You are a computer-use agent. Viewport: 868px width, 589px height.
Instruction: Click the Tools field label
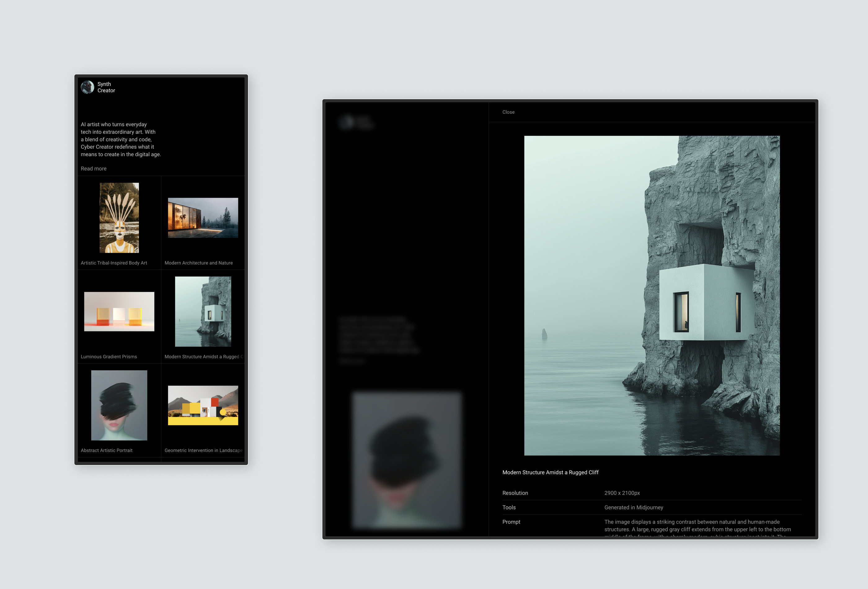click(509, 507)
